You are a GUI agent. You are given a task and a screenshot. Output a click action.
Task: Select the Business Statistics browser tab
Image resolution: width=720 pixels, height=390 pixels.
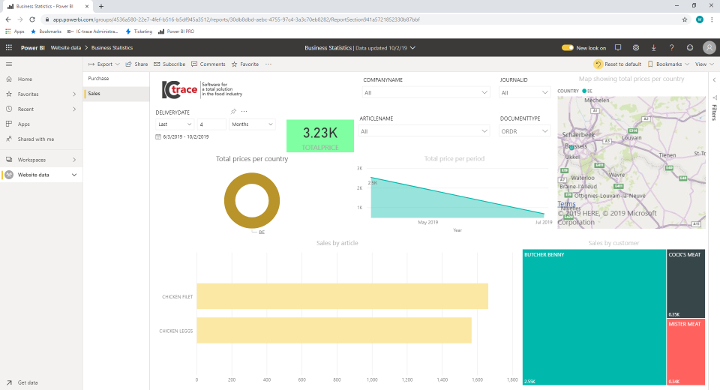pos(46,6)
